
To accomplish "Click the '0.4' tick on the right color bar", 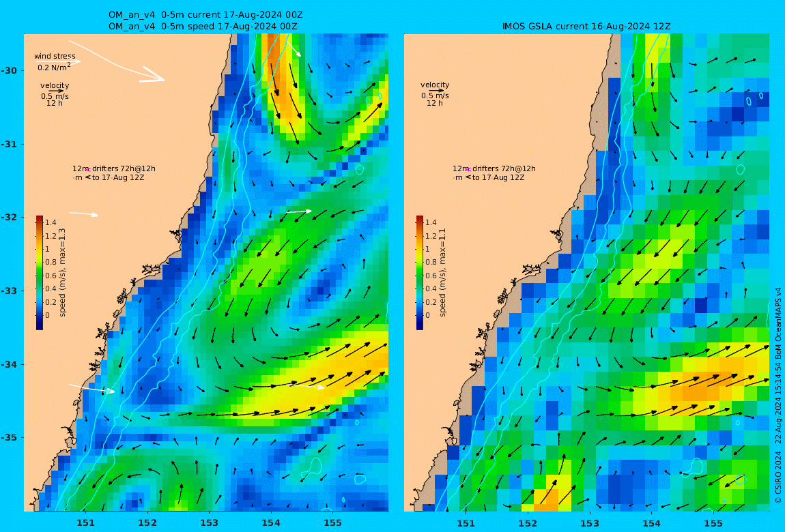I will pos(431,289).
